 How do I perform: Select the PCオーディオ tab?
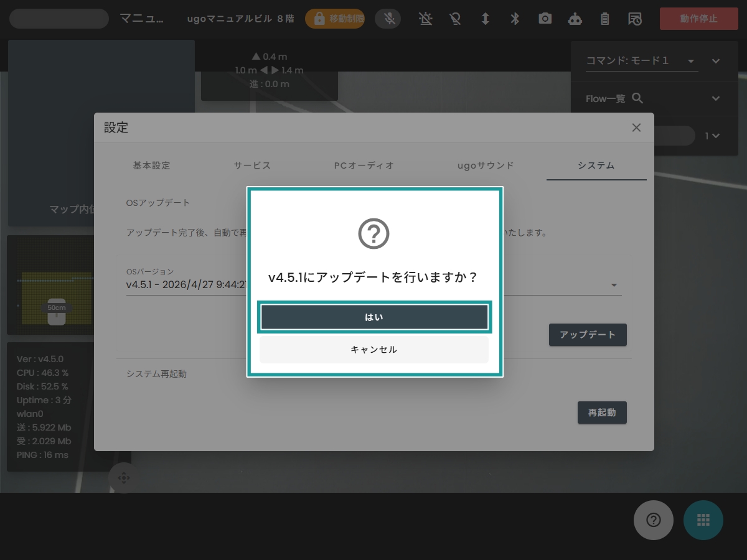[364, 166]
